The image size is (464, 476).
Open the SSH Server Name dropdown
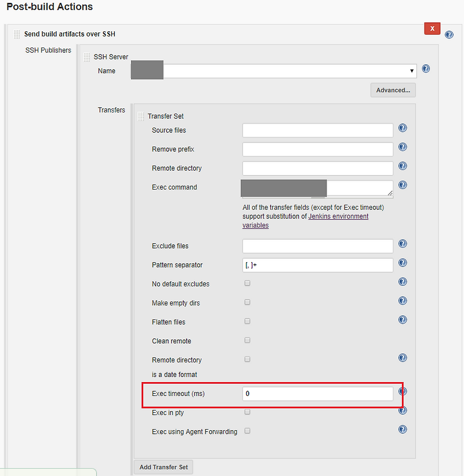[412, 70]
